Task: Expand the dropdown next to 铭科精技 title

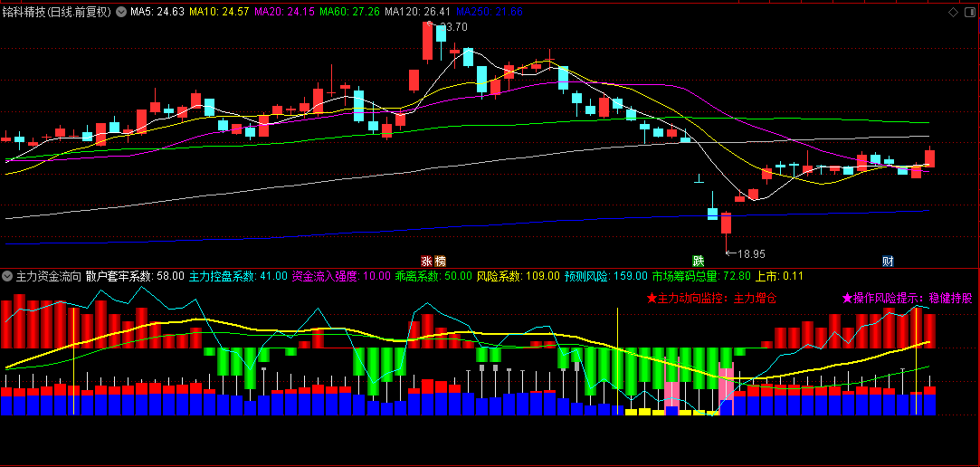Action: pos(120,11)
